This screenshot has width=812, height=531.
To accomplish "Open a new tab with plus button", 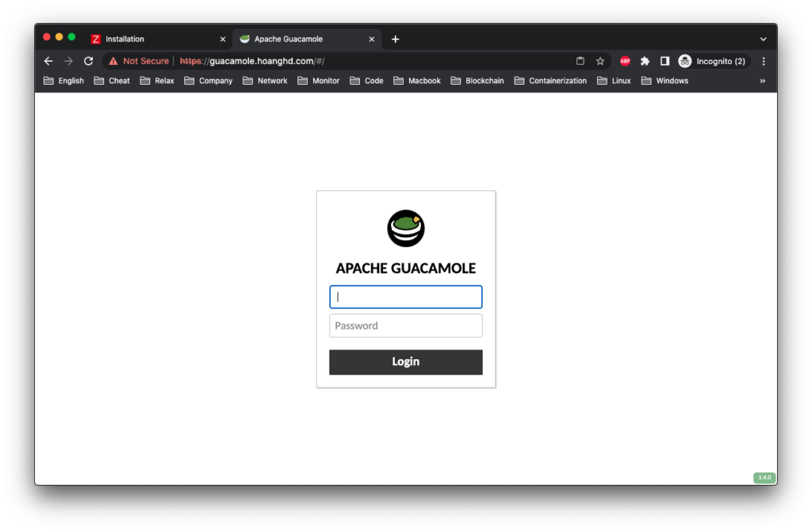I will (x=395, y=40).
